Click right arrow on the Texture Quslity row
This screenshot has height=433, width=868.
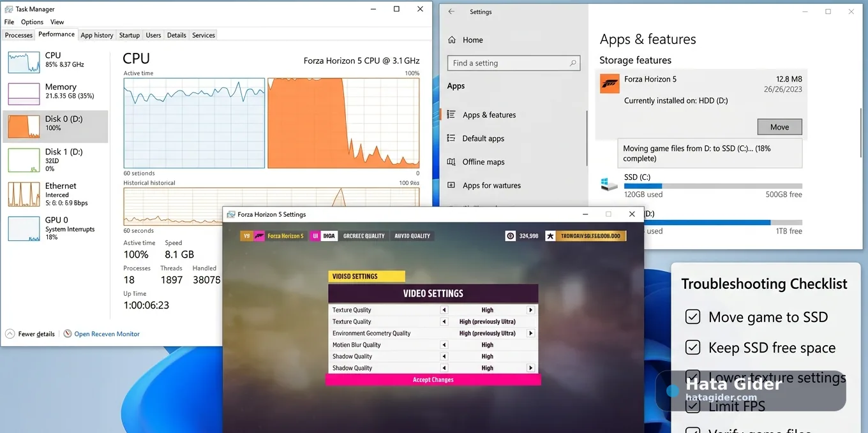[x=530, y=310]
